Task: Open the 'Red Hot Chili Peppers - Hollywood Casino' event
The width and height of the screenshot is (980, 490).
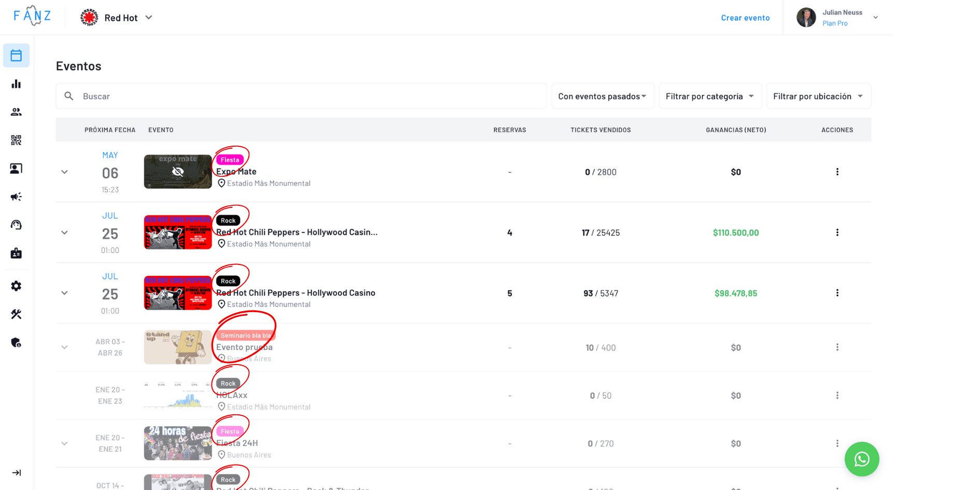Action: [x=296, y=293]
